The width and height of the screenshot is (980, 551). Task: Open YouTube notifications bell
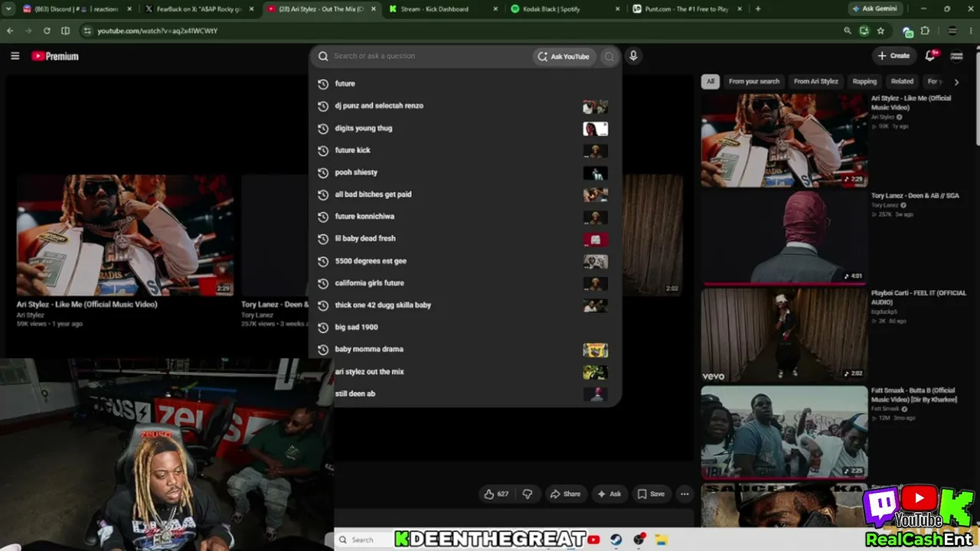point(930,56)
